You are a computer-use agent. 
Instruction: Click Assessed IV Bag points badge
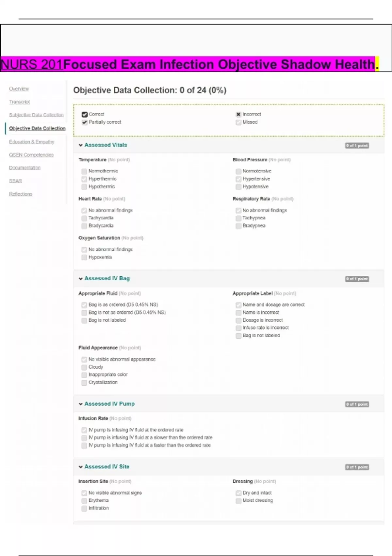[357, 279]
